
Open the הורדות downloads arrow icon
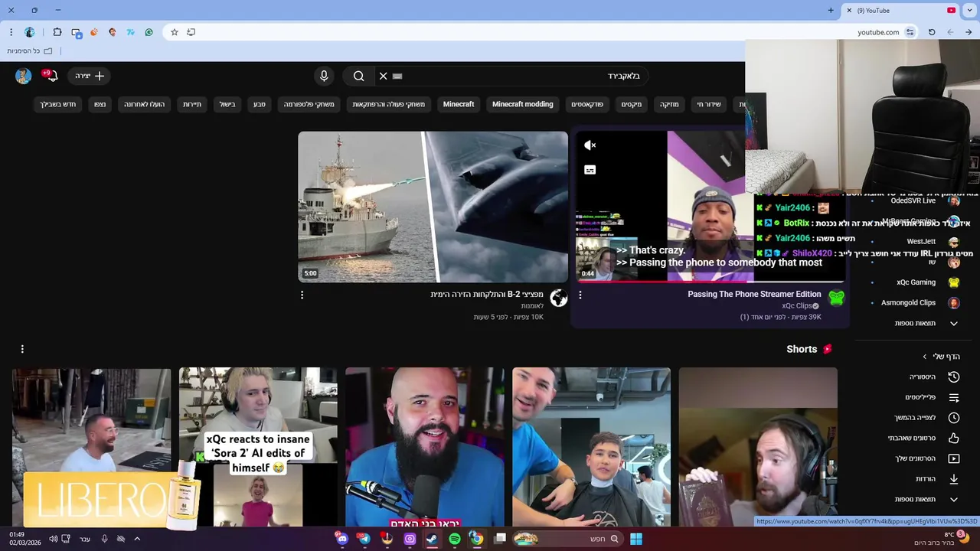(954, 479)
